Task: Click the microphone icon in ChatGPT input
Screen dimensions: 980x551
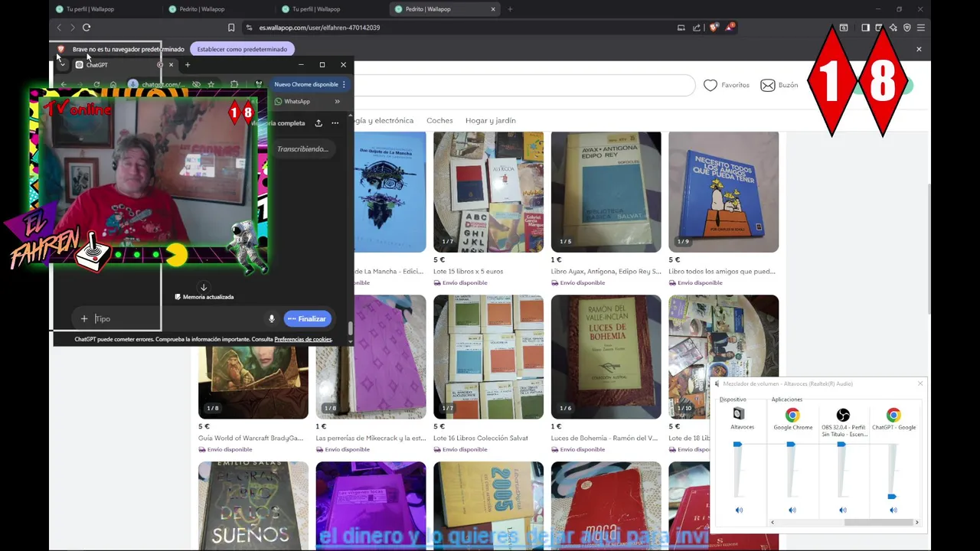Action: 271,318
